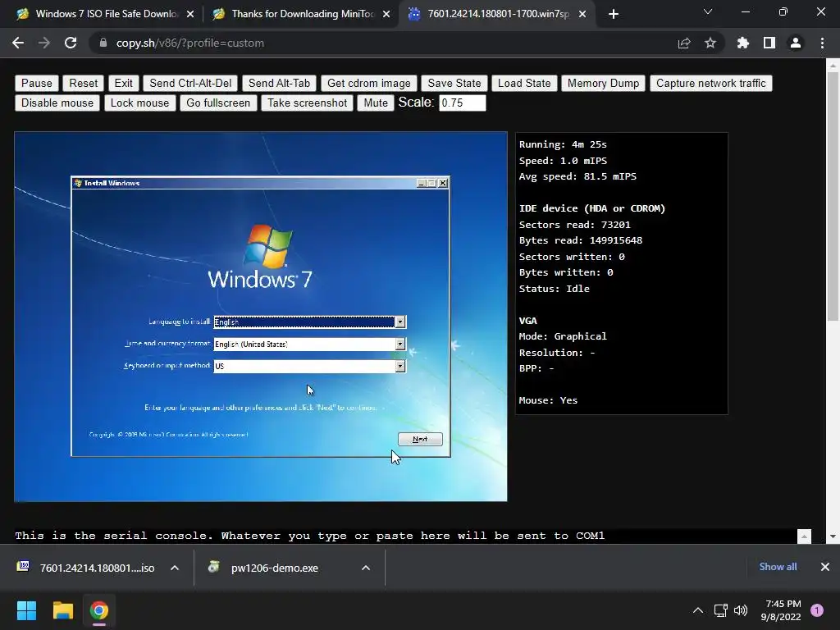
Task: Go forward in browser history
Action: pyautogui.click(x=44, y=43)
